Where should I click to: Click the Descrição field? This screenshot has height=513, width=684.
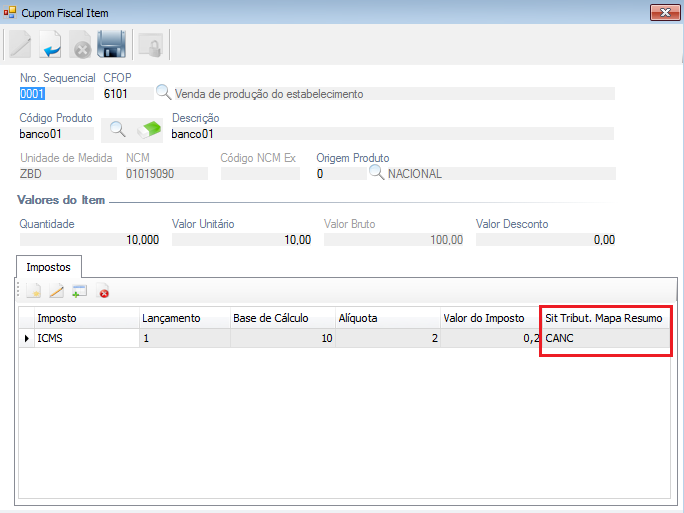point(392,134)
